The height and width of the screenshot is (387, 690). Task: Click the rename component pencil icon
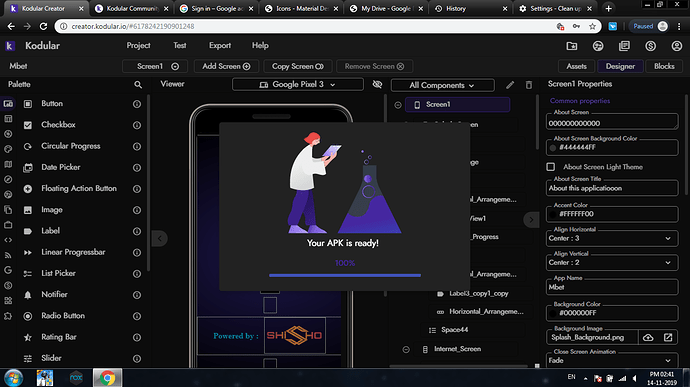pyautogui.click(x=510, y=85)
